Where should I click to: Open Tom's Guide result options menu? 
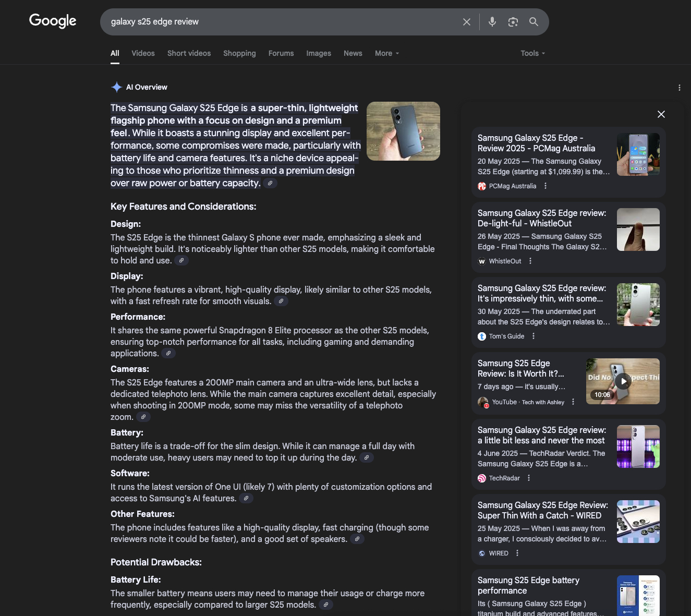(534, 336)
